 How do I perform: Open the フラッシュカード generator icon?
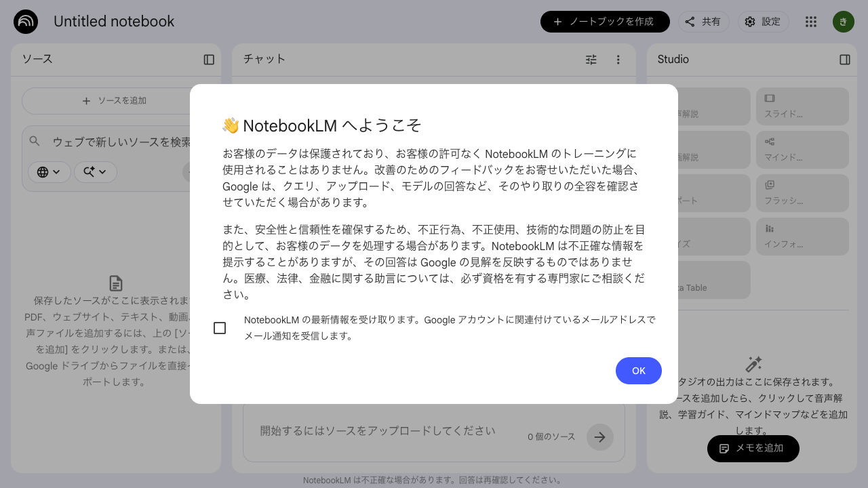tap(802, 193)
